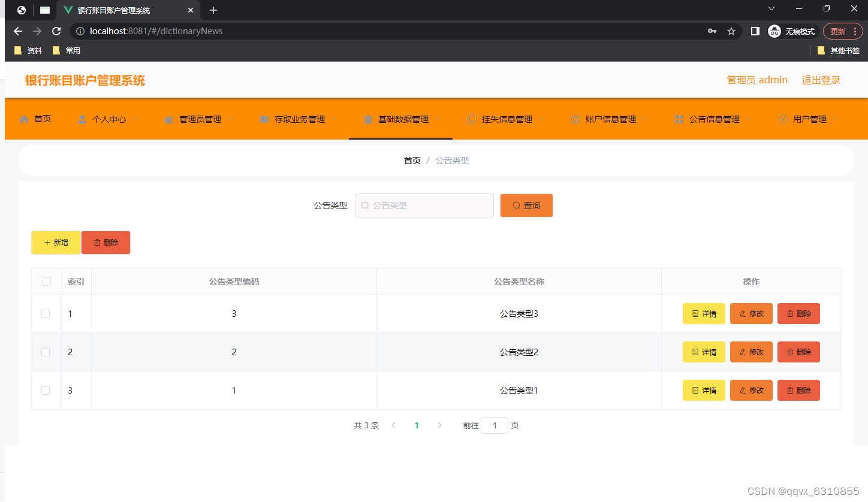
Task: Open the 常用 bookmark folder
Action: (x=67, y=51)
